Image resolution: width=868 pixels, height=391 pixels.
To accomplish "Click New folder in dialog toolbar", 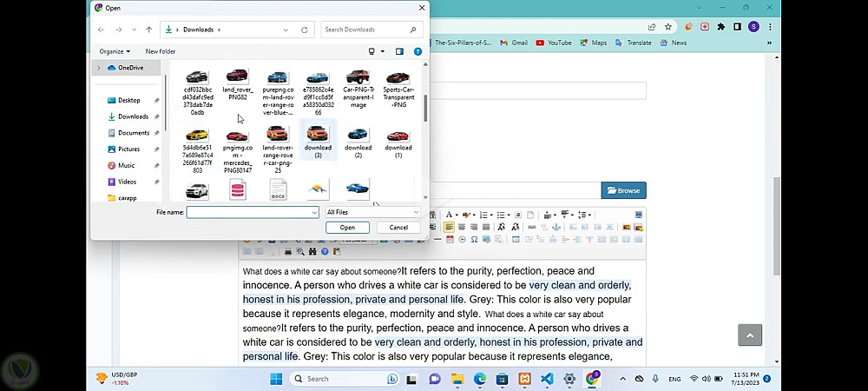I will (161, 51).
